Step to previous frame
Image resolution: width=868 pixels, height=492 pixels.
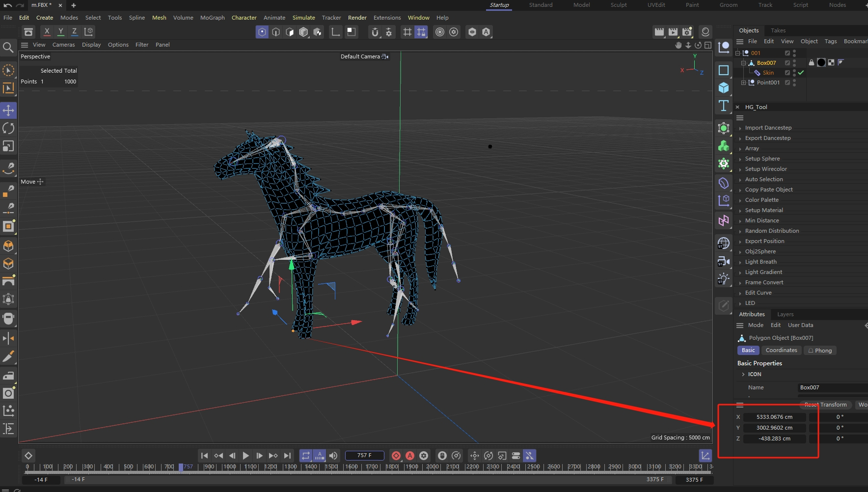point(232,456)
